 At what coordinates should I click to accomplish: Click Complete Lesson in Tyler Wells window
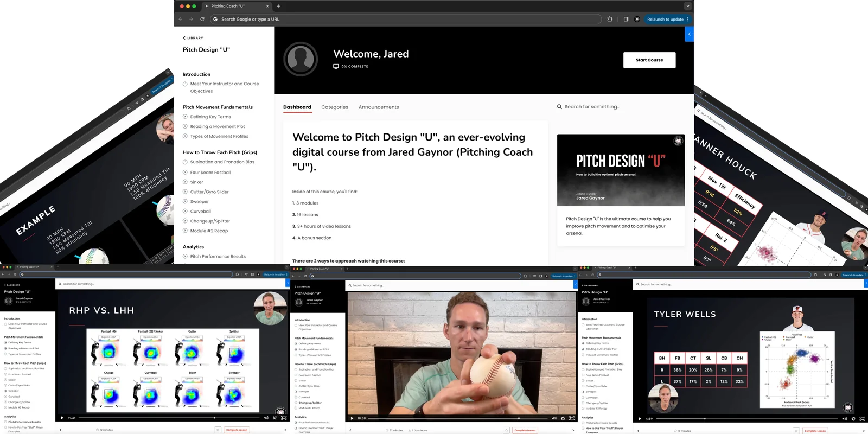(x=815, y=431)
